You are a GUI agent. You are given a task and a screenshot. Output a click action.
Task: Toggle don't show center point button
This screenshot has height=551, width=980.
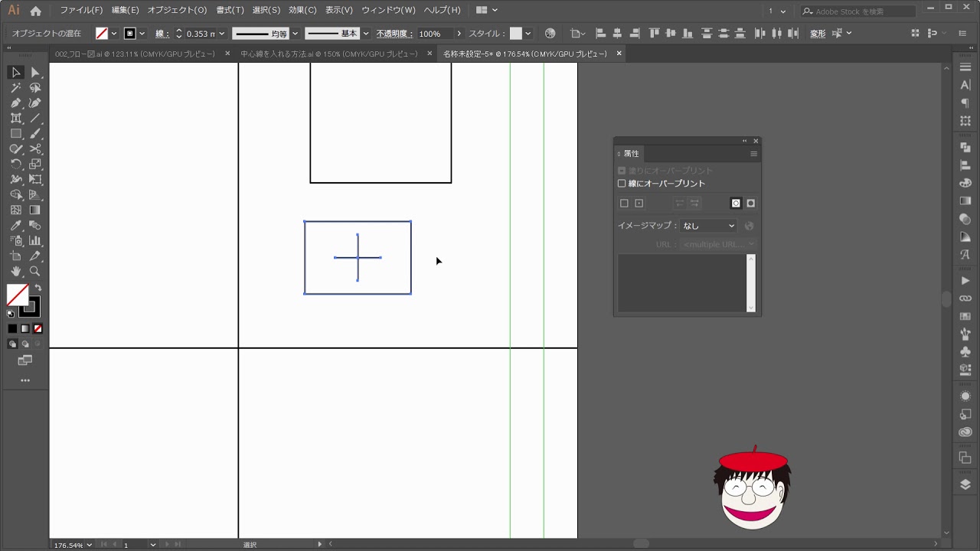(624, 204)
